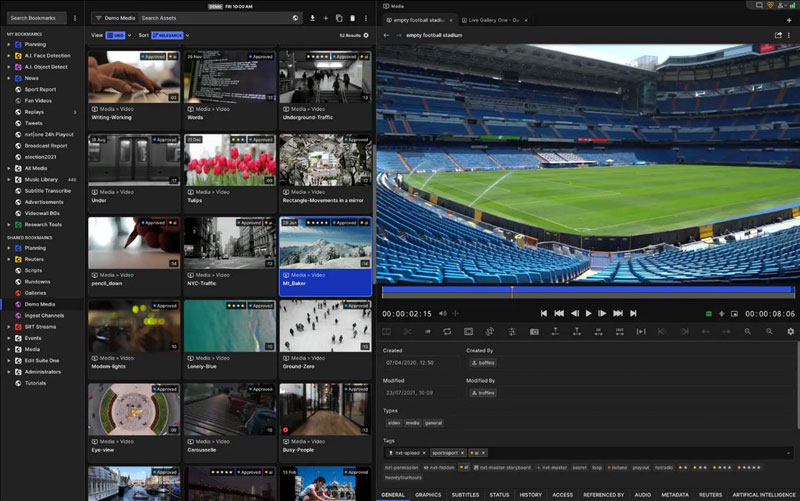Remove the sportreport tag
Viewport: 800px width, 501px height.
coord(462,453)
